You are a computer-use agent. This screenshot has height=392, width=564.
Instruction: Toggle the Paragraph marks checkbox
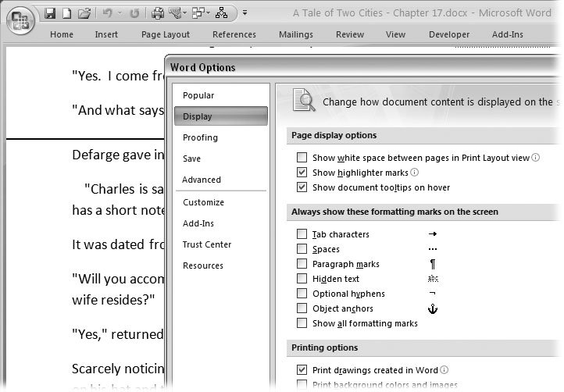click(302, 264)
